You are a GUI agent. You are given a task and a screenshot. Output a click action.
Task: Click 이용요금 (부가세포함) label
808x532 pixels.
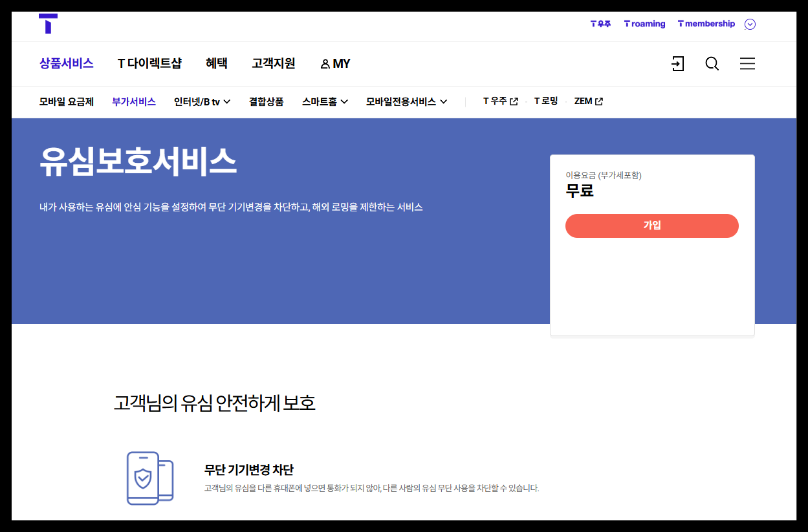click(x=604, y=175)
